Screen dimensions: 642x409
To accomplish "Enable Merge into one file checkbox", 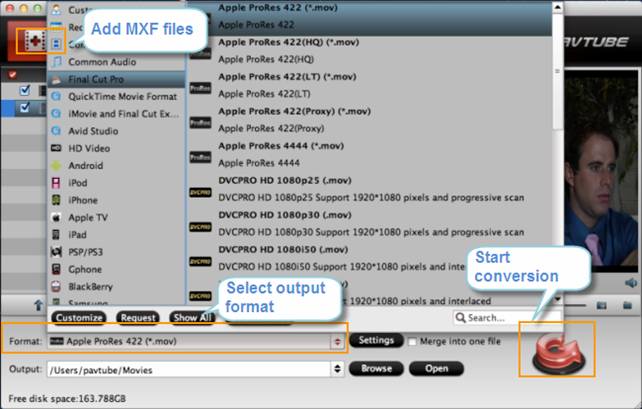I will pyautogui.click(x=413, y=341).
